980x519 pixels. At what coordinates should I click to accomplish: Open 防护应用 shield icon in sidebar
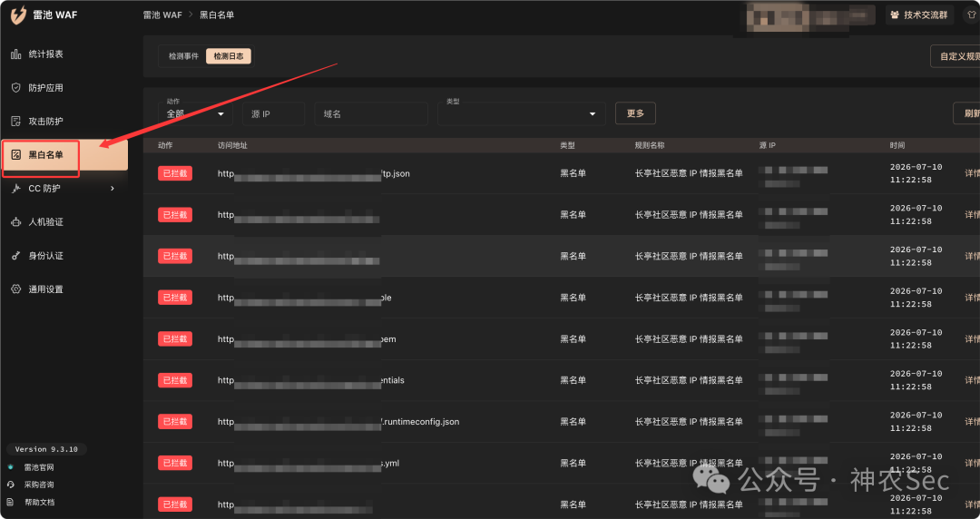click(x=16, y=87)
